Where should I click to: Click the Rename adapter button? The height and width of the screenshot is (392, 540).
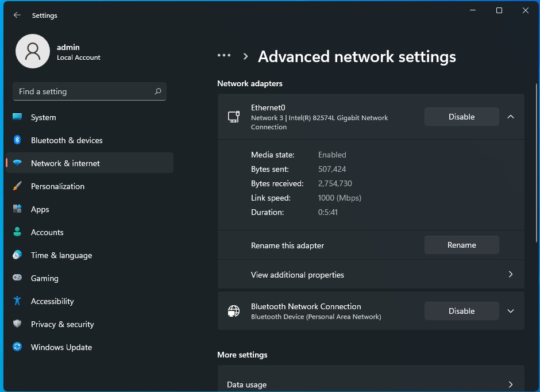pyautogui.click(x=461, y=245)
